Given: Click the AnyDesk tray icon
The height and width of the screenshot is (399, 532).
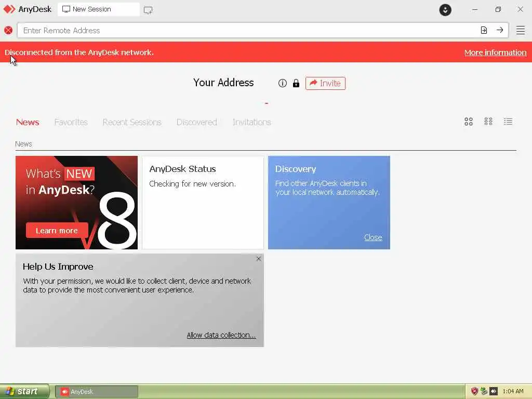Looking at the screenshot, I should [x=494, y=391].
